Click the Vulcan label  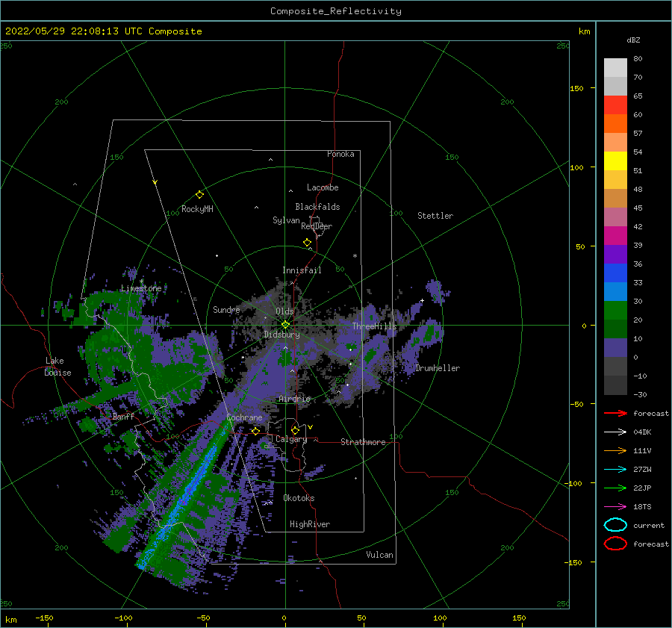(x=379, y=555)
